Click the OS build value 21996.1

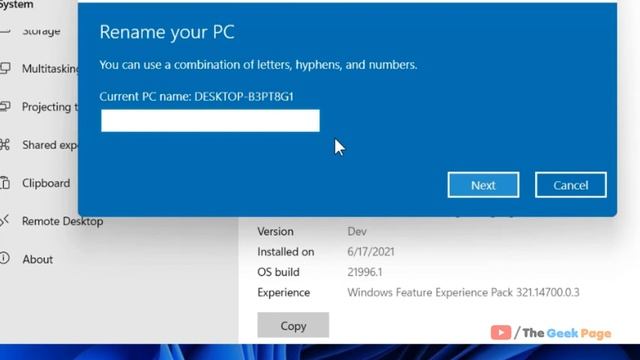364,272
